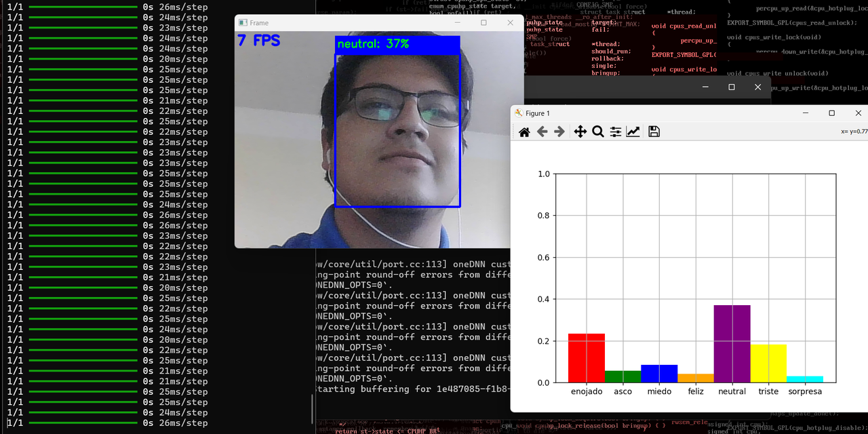
Task: Minimize the dark terminal window behind Figure 1
Action: pyautogui.click(x=705, y=87)
